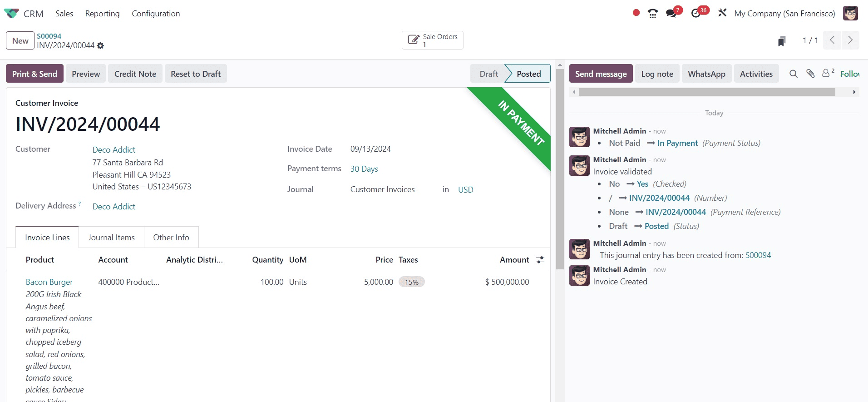The image size is (868, 402).
Task: Go to previous record arrow
Action: click(x=832, y=40)
